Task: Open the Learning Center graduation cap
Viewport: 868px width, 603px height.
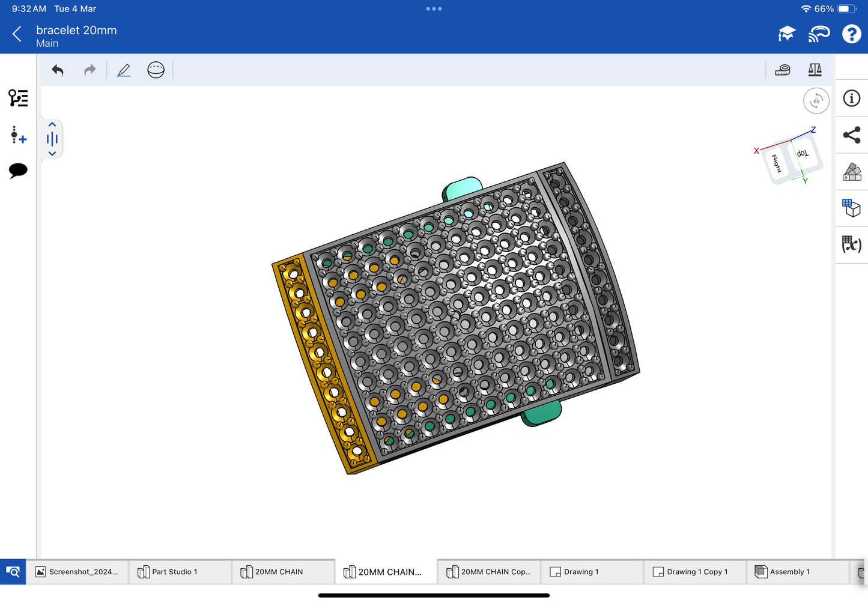Action: tap(786, 34)
